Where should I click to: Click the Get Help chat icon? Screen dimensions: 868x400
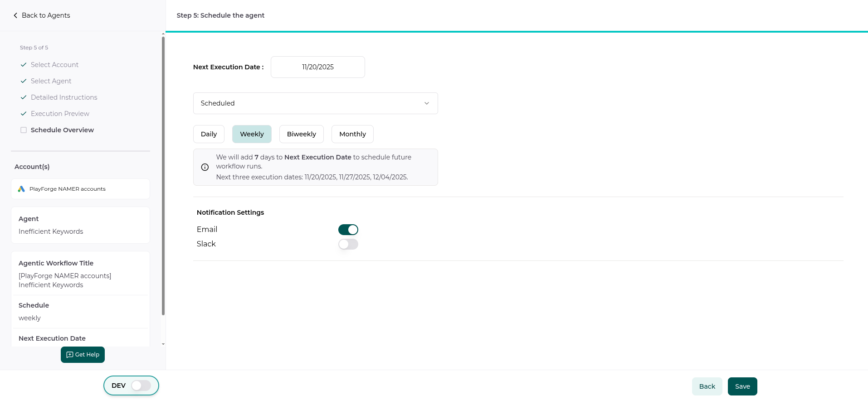point(70,355)
